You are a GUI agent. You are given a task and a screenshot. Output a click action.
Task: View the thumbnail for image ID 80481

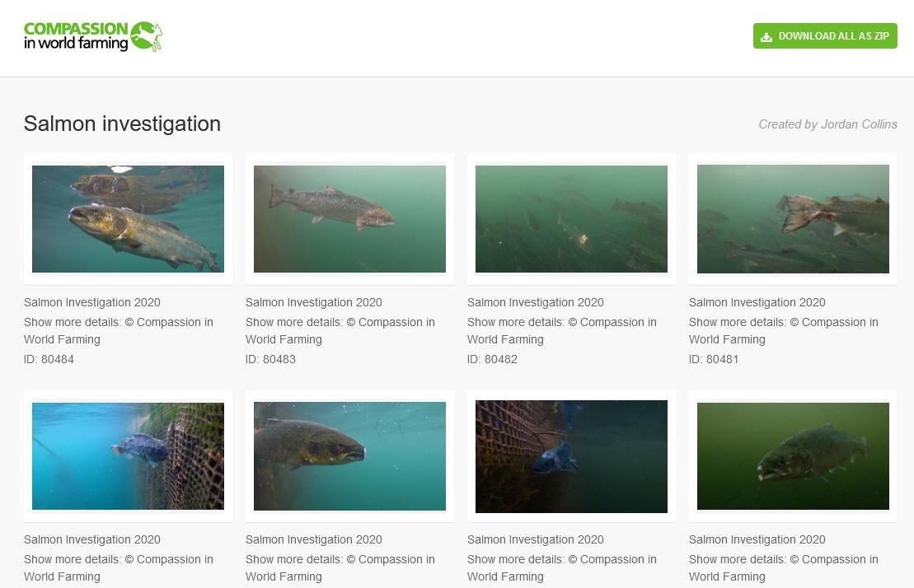[793, 219]
